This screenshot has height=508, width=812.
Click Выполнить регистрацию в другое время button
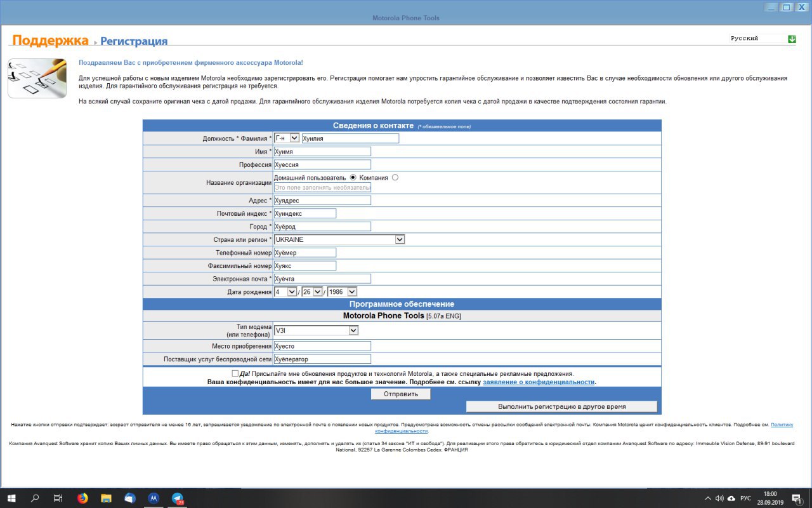click(x=562, y=406)
